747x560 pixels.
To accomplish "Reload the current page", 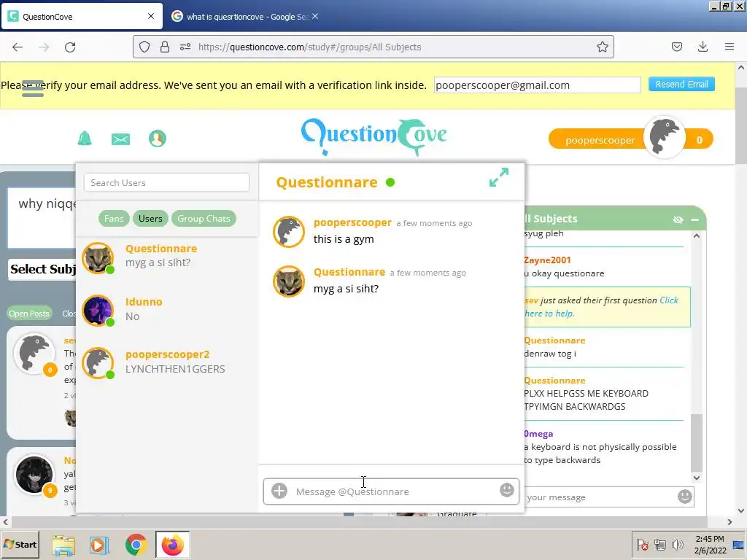I will tap(70, 47).
